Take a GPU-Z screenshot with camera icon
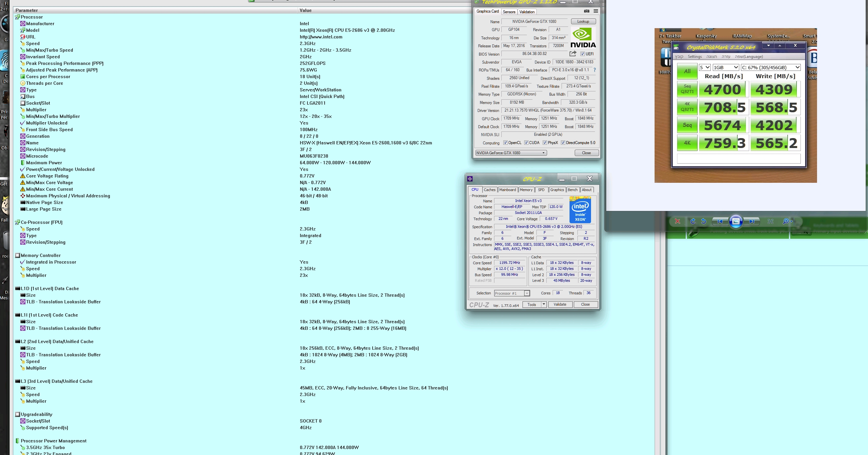The width and height of the screenshot is (868, 455). (587, 11)
